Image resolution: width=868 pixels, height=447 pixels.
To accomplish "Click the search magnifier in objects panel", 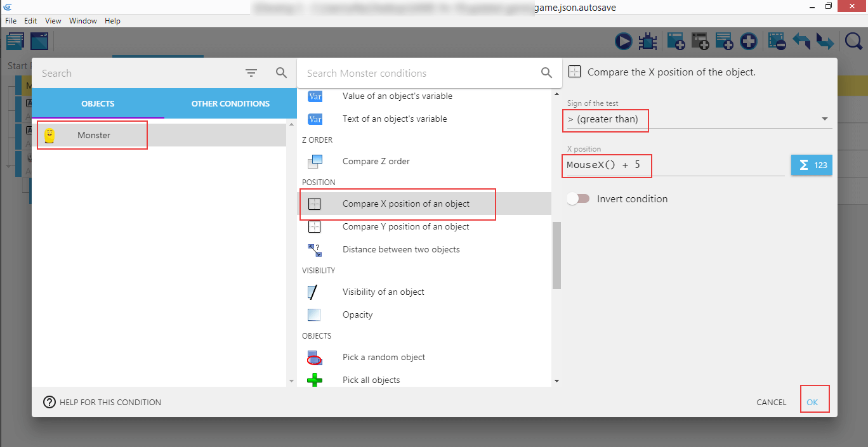I will [282, 73].
